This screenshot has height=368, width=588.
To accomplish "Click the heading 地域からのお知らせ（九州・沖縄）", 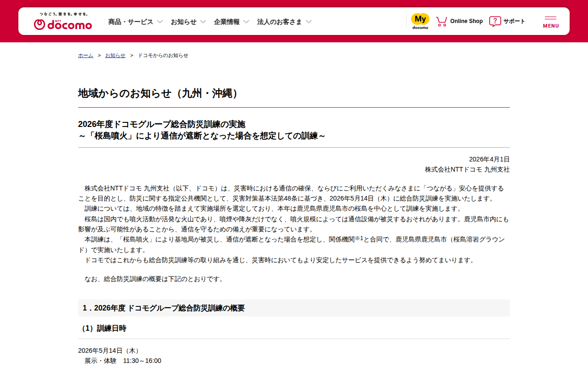I will [159, 93].
